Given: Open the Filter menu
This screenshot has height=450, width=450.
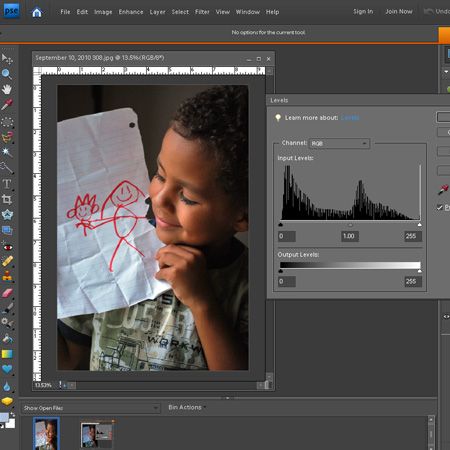Looking at the screenshot, I should click(x=202, y=12).
